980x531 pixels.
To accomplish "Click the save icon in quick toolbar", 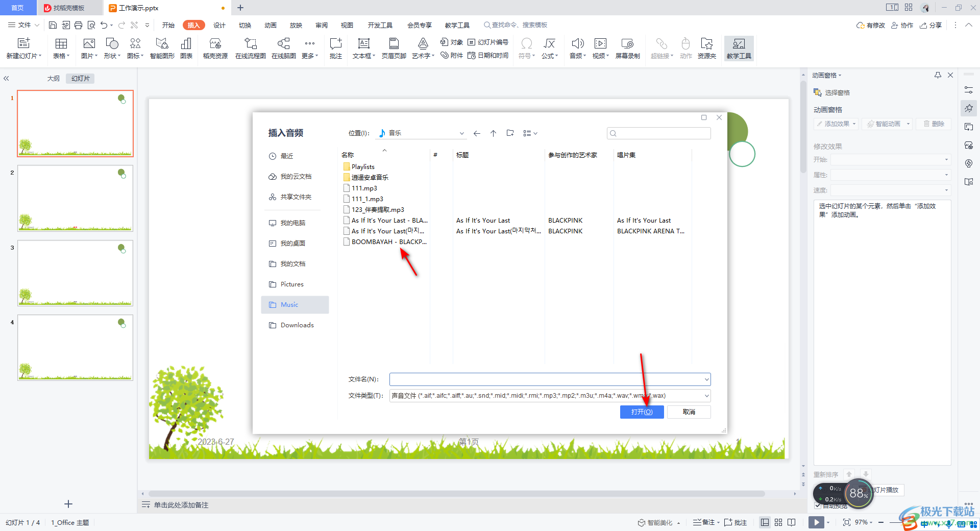I will (x=53, y=25).
